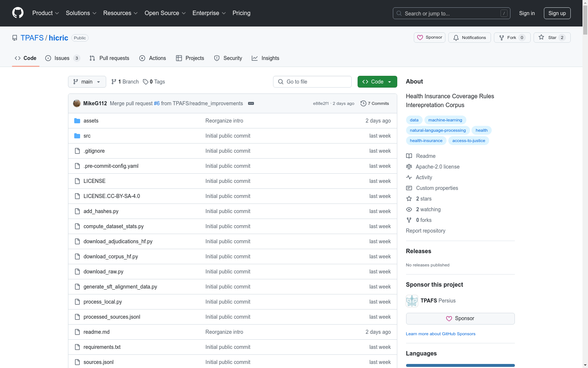This screenshot has width=588, height=368.
Task: Open the Projects tab
Action: 190,58
